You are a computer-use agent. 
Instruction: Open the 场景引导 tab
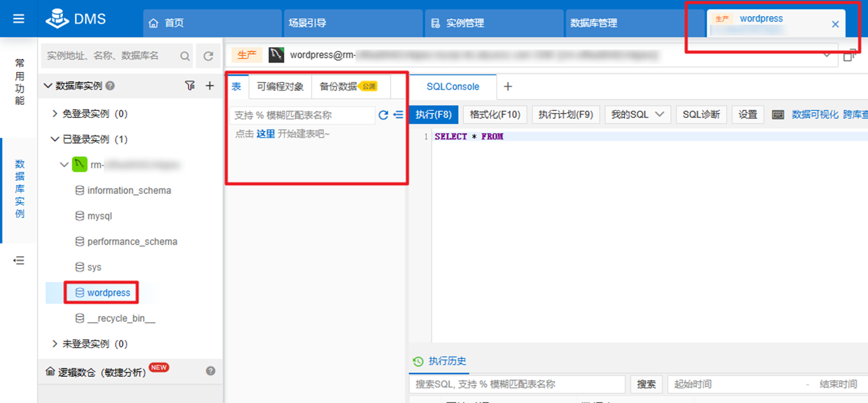pos(353,23)
